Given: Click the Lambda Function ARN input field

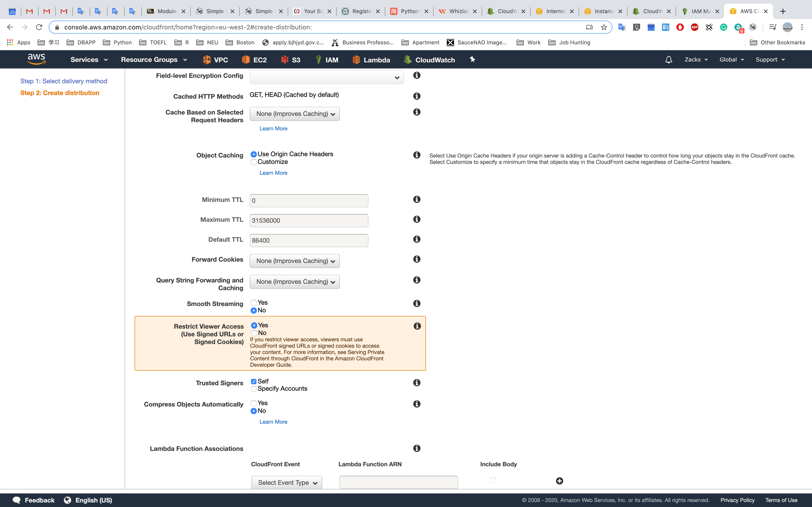Looking at the screenshot, I should [398, 482].
